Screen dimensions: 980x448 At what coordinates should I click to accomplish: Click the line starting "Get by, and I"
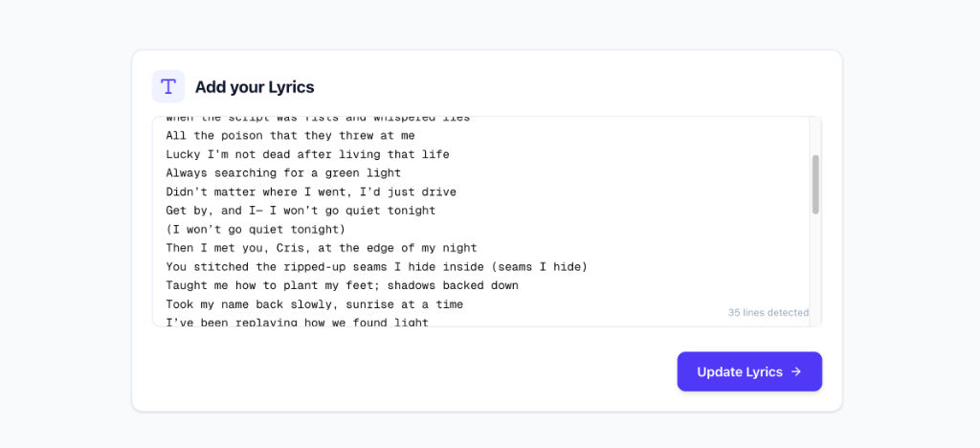click(x=301, y=211)
